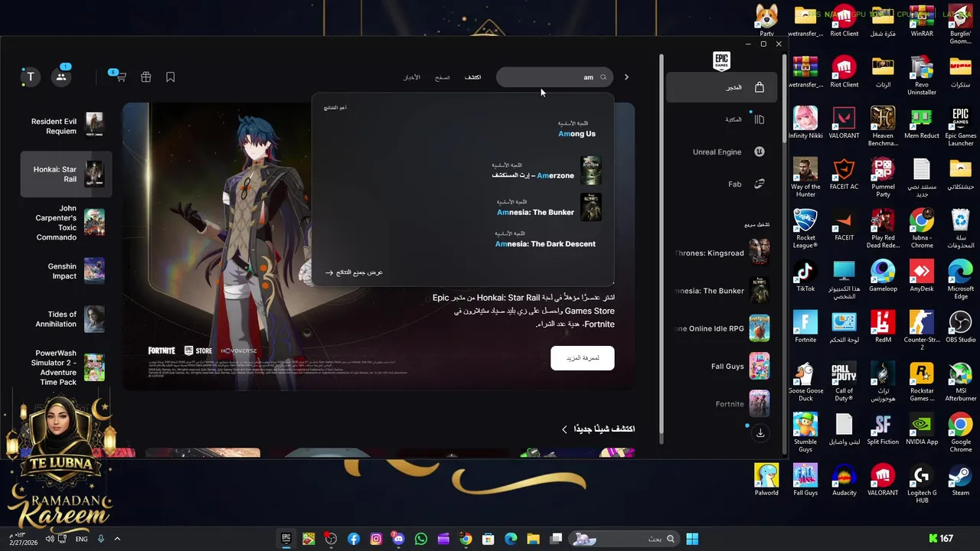Viewport: 980px width, 551px height.
Task: Click the search field containing 'am'
Action: click(x=554, y=77)
